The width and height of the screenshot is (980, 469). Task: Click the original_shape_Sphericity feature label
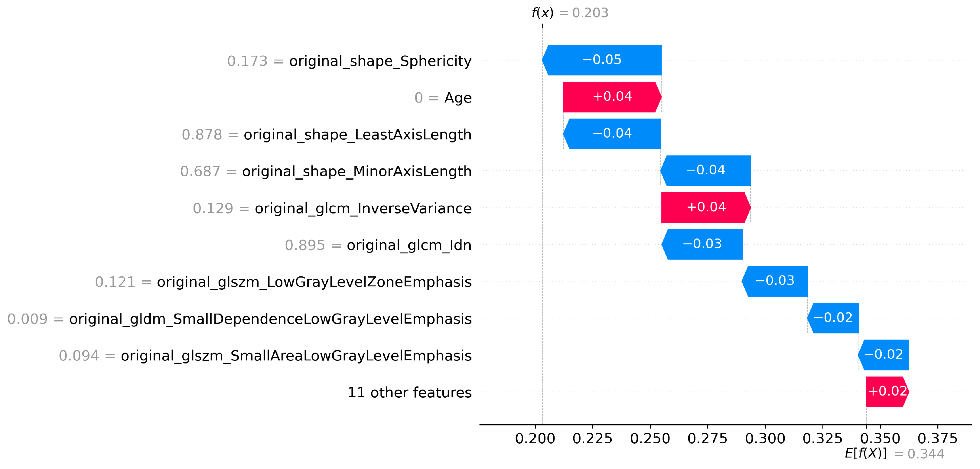point(380,61)
